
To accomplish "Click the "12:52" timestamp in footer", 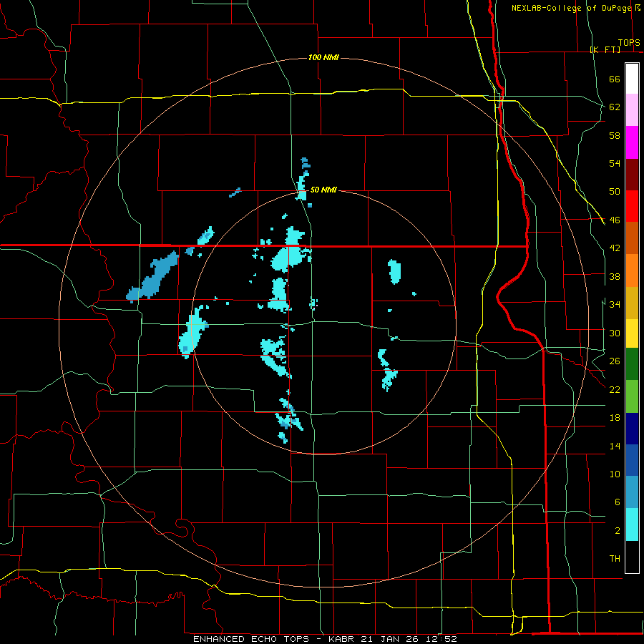I will [x=441, y=639].
